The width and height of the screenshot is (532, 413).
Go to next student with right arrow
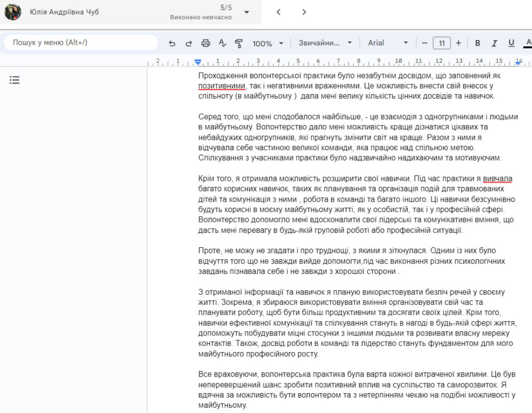(304, 12)
